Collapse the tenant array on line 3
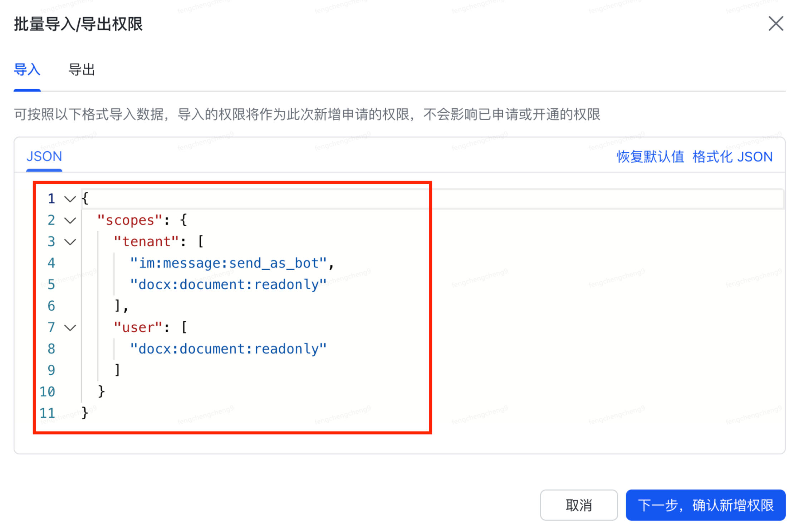Screen dimensions: 799x532 69,242
